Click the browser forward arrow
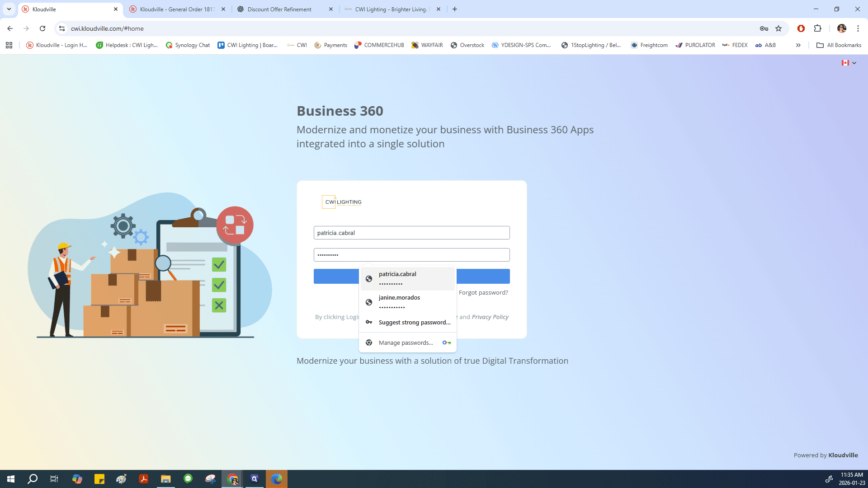Viewport: 868px width, 488px height. click(26, 28)
